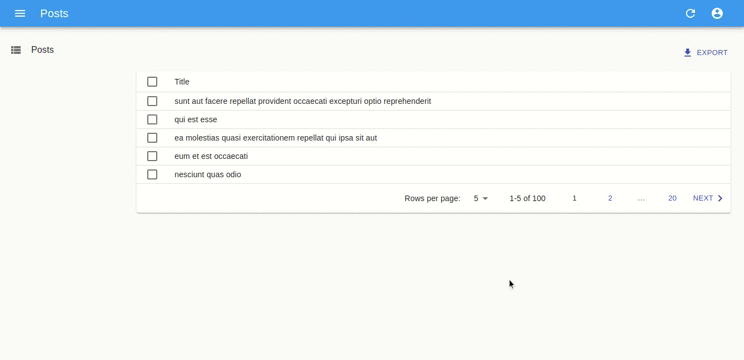Click the '1-5 of 100' range text
Screen dimensions: 744x360
pos(527,198)
